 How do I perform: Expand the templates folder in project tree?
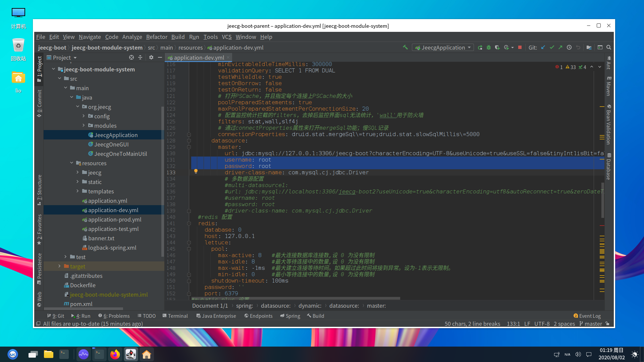coord(77,191)
